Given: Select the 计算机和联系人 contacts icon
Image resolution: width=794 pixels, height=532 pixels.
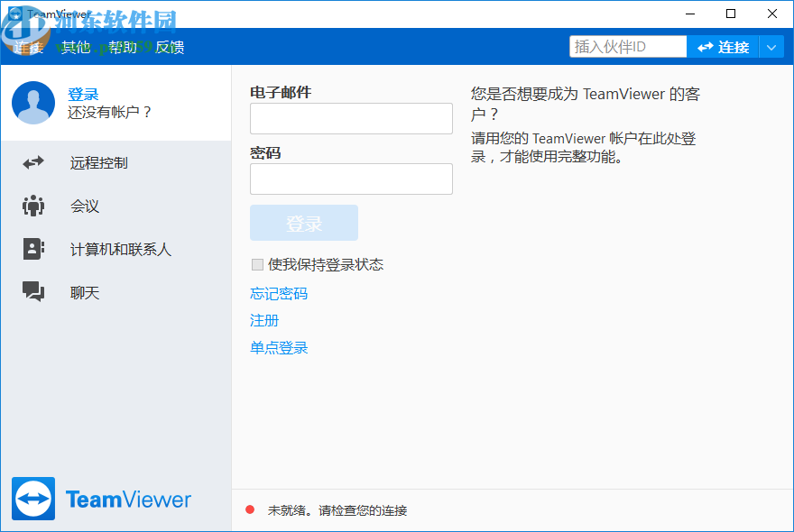Looking at the screenshot, I should (32, 249).
